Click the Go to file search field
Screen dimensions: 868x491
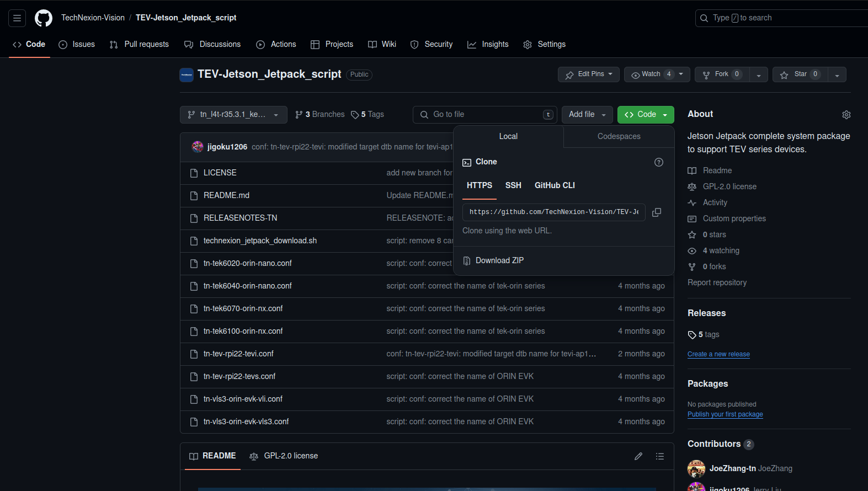[x=485, y=115]
